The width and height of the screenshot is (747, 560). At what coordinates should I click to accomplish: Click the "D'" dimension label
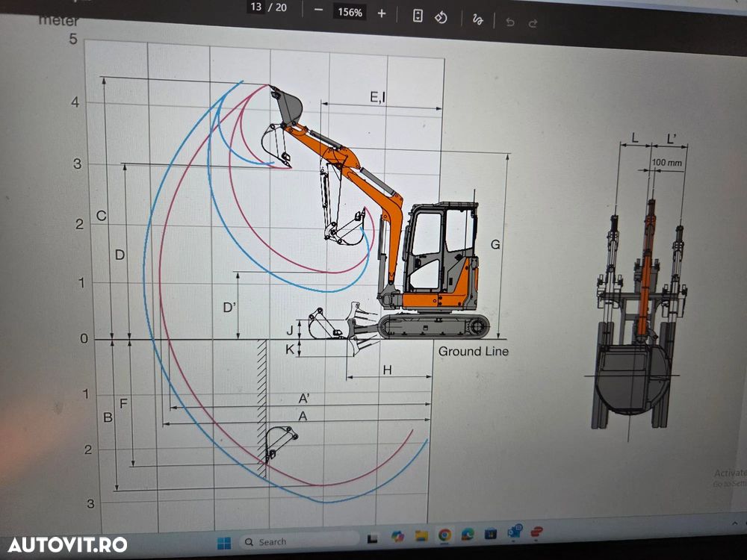pos(229,307)
